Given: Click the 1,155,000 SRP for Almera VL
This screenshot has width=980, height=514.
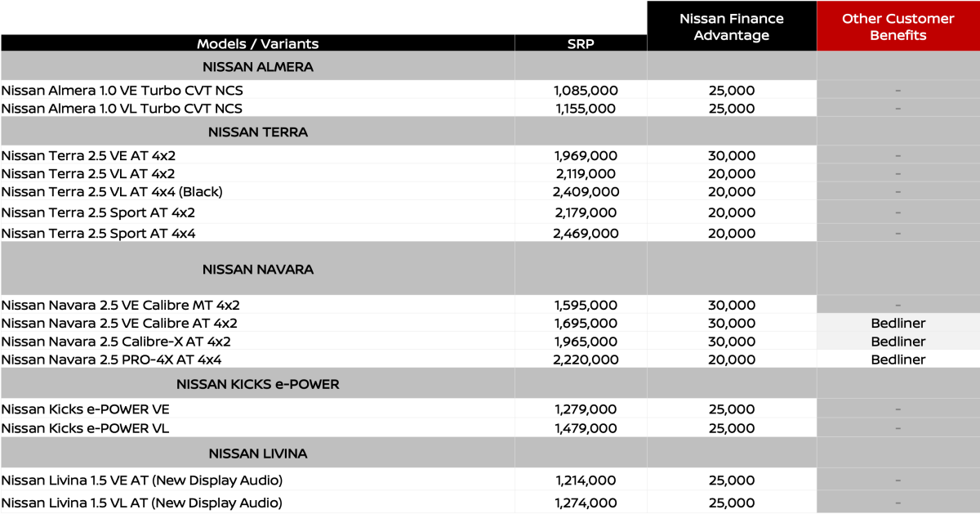Looking at the screenshot, I should (585, 108).
